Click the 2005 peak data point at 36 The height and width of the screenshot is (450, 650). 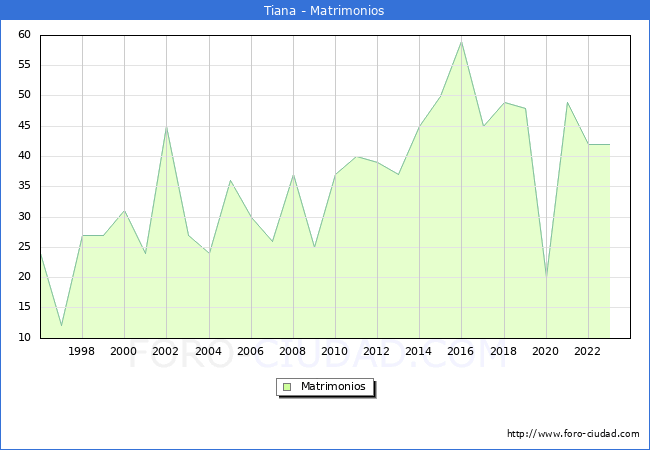[230, 181]
